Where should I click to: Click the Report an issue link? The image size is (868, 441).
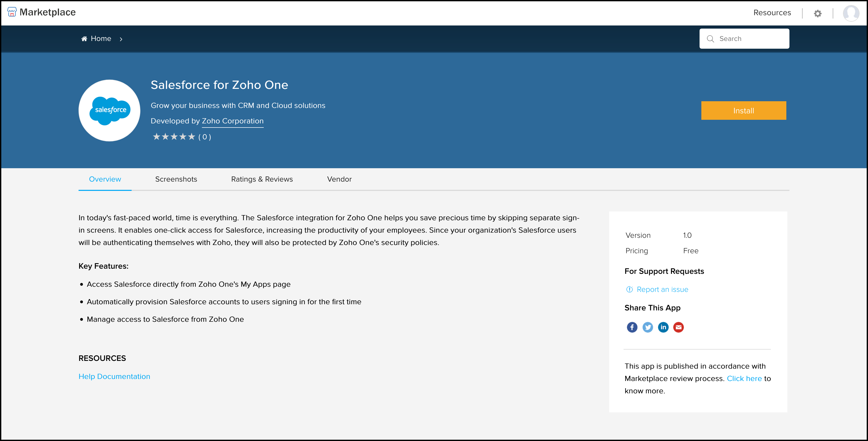pos(662,289)
